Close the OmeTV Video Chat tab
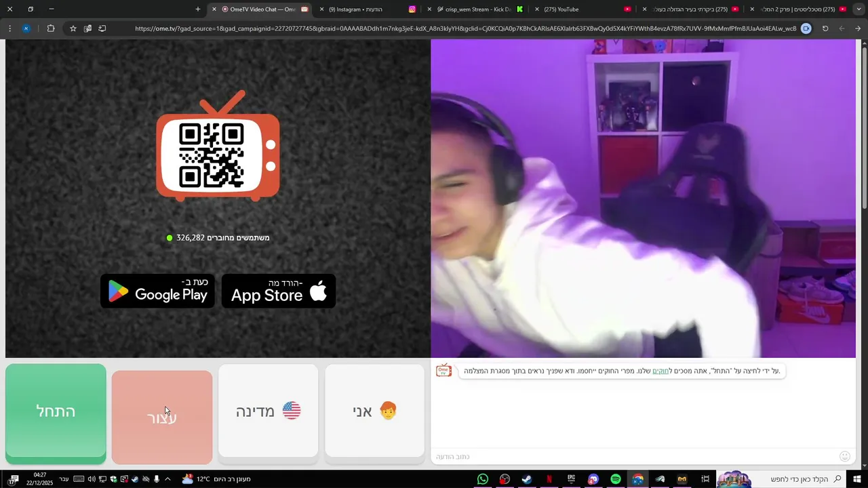The image size is (868, 488). (x=214, y=9)
